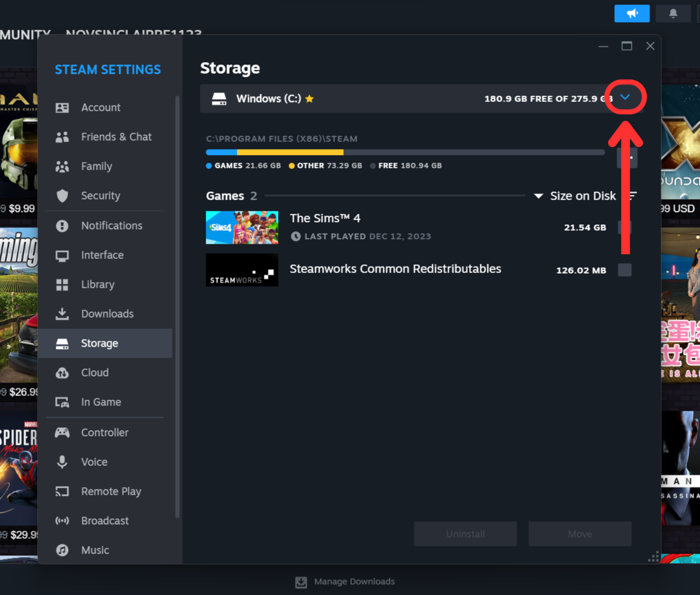Viewport: 700px width, 595px height.
Task: Open the Downloads settings section
Action: (107, 314)
